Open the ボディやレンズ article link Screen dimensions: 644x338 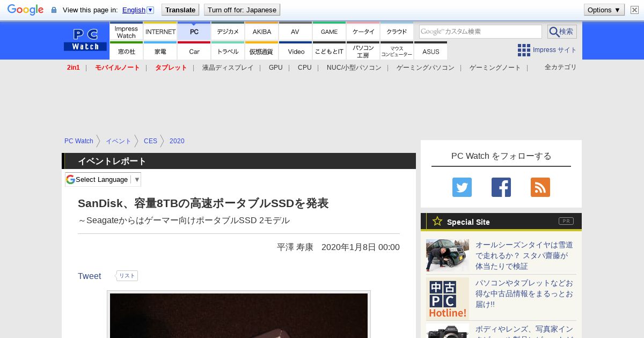click(x=524, y=330)
